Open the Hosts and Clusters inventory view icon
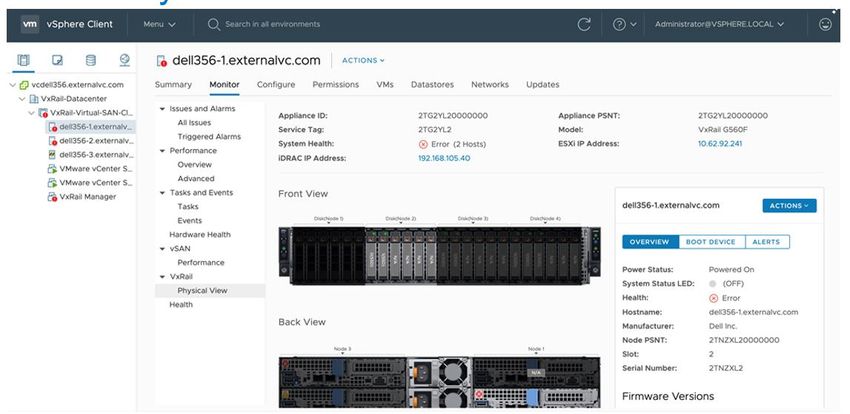 point(23,60)
